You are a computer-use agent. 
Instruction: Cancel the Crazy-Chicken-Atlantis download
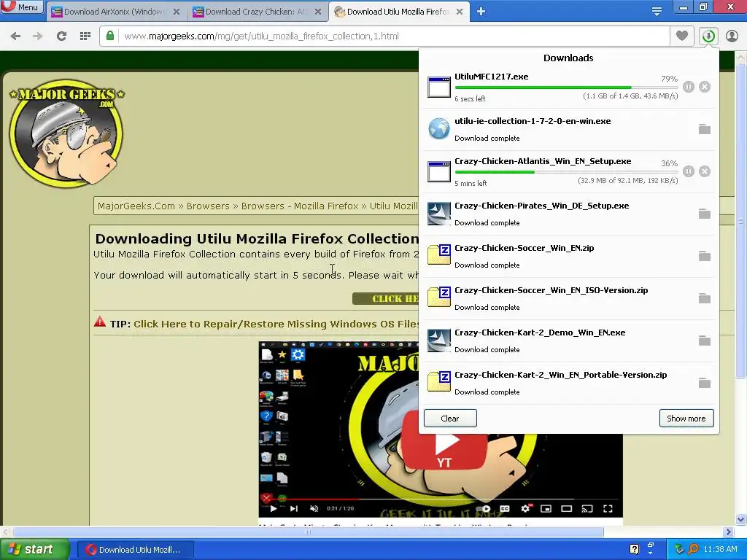[705, 171]
